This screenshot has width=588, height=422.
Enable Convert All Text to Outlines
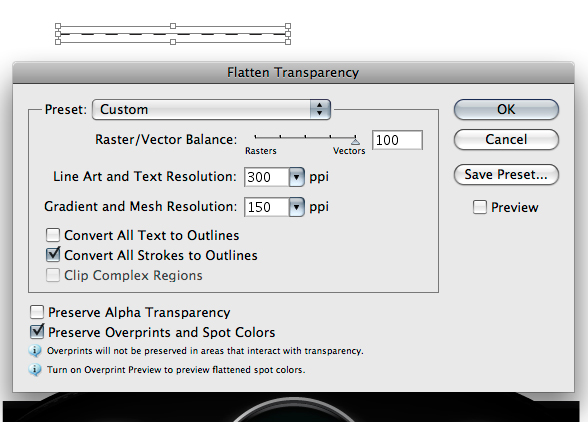(x=53, y=235)
